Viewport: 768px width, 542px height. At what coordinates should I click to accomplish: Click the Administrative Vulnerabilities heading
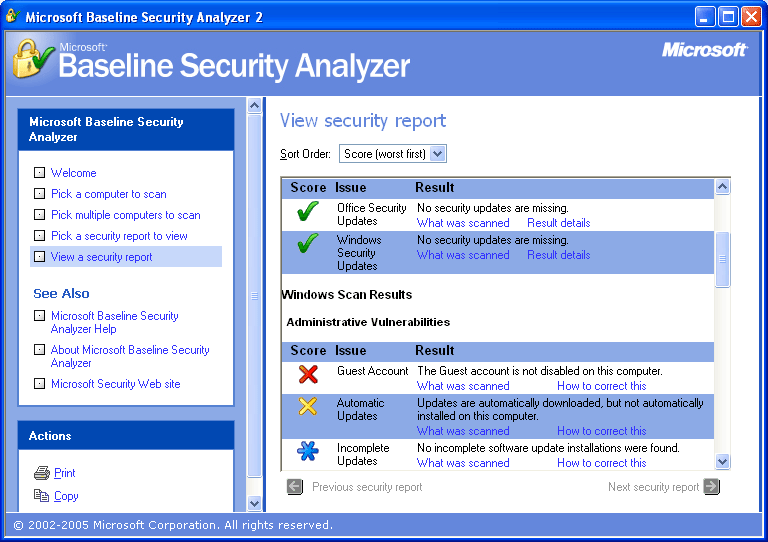click(368, 322)
